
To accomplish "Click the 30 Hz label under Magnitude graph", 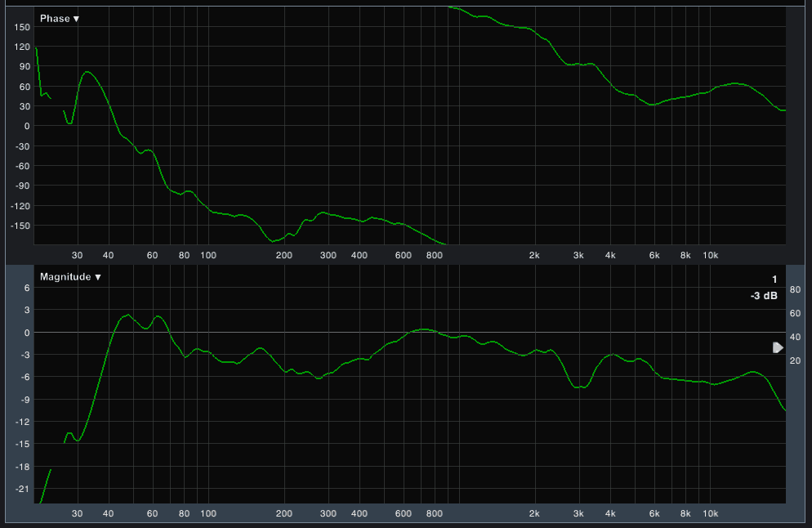I will tap(77, 514).
